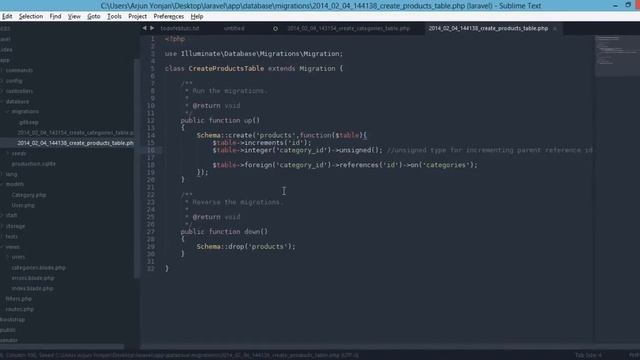Open index.blade.php in sidebar
The image size is (640, 360).
pos(32,289)
